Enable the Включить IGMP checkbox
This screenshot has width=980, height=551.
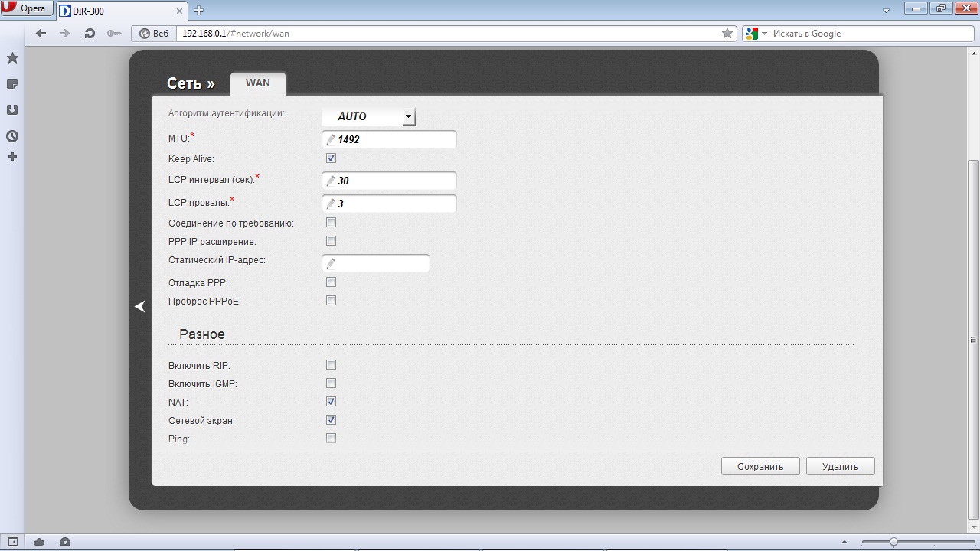tap(331, 383)
